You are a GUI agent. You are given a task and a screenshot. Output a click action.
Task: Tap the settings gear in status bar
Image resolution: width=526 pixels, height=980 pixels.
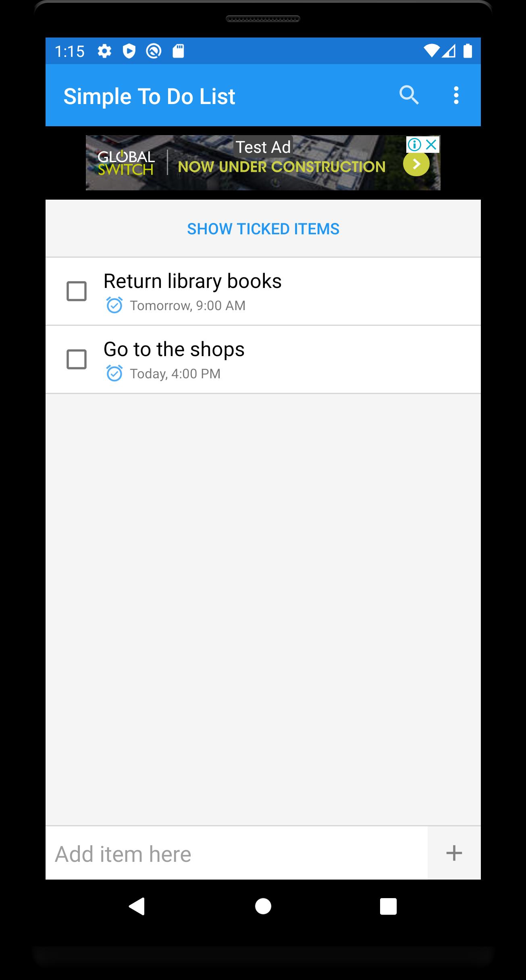(x=104, y=51)
